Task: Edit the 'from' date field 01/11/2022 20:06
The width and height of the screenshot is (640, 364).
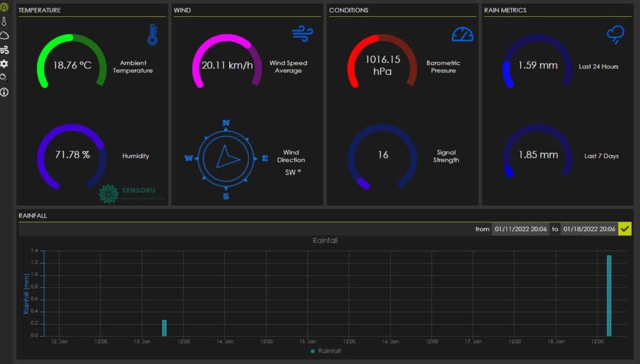Action: [521, 229]
